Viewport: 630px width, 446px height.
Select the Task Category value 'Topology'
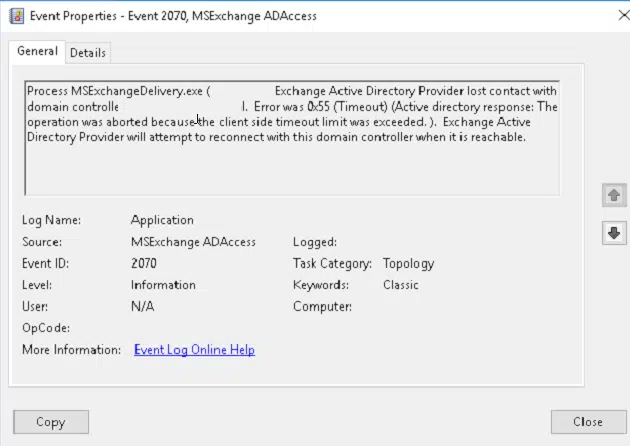pos(409,264)
